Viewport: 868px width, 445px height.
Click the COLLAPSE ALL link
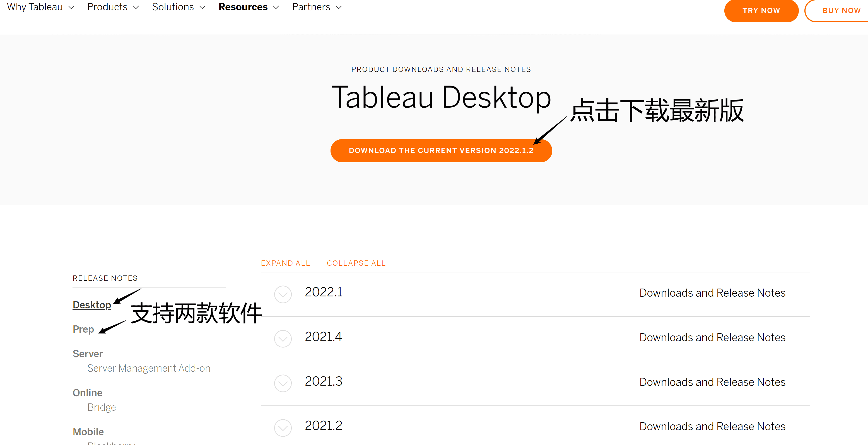pyautogui.click(x=356, y=263)
